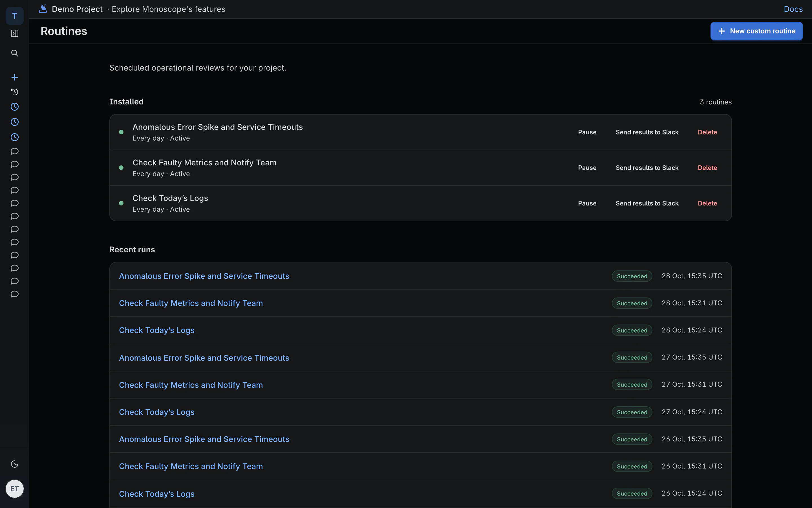Delete the Check Faulty Metrics routine

point(707,168)
